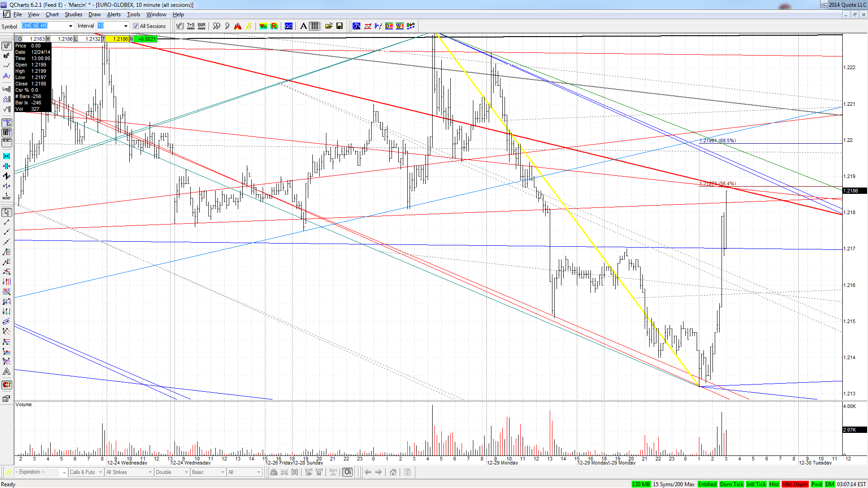Viewport: 868px width, 488px height.
Task: Click the Dom Tick status button
Action: [731, 484]
